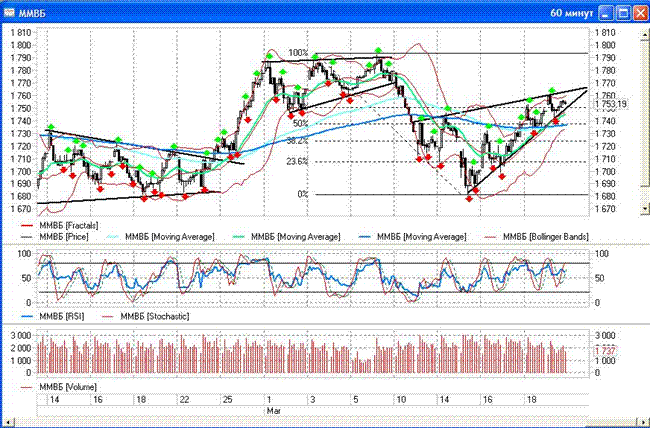
Task: Click the '25' date label on time axis
Action: point(227,400)
